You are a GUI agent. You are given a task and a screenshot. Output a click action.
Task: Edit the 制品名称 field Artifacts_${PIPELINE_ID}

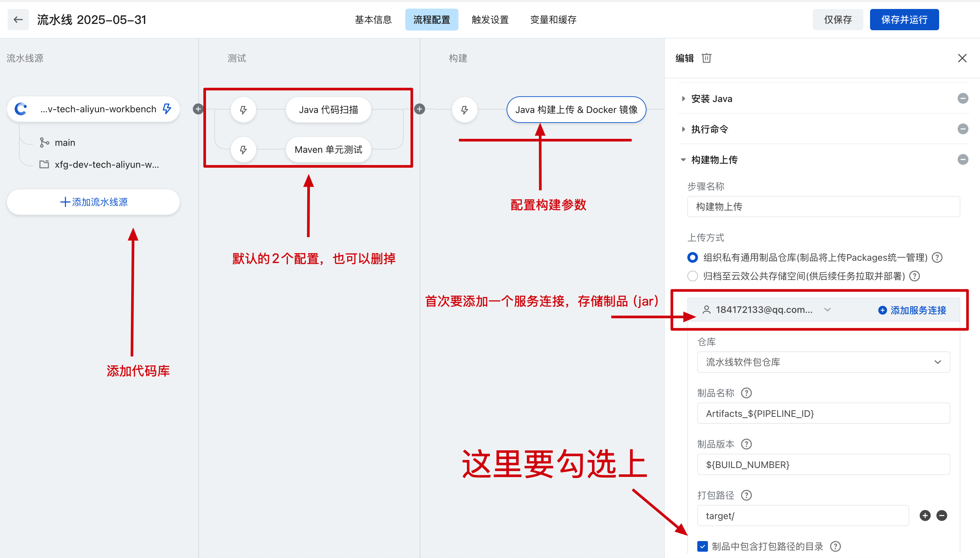(x=823, y=413)
